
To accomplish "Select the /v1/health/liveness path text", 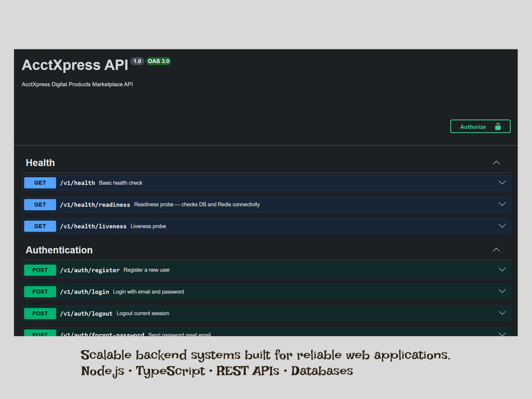I will click(93, 226).
